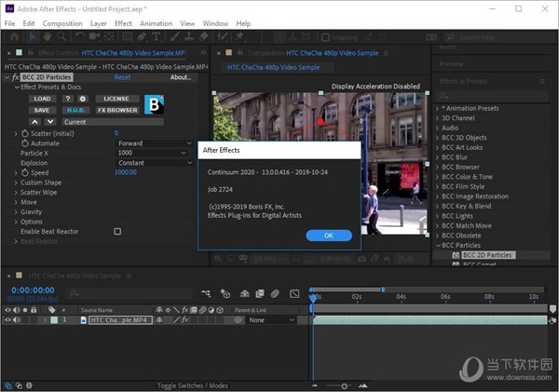Enable the Snapping checkbox
Image resolution: width=559 pixels, height=392 pixels.
click(x=325, y=37)
